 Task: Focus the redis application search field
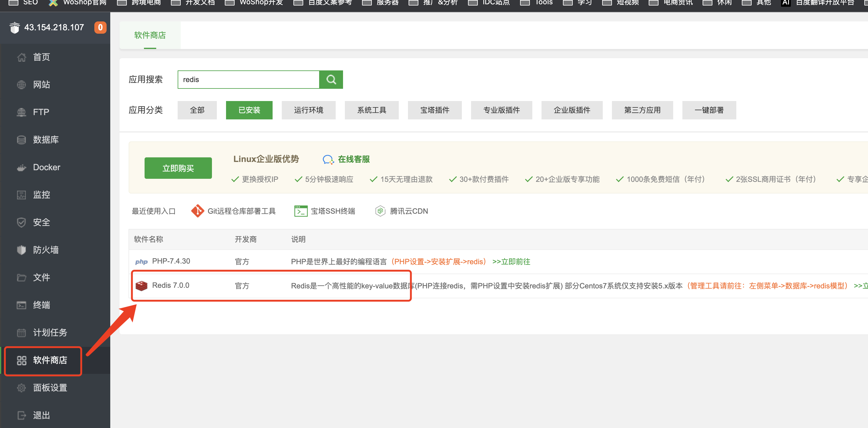pyautogui.click(x=248, y=80)
